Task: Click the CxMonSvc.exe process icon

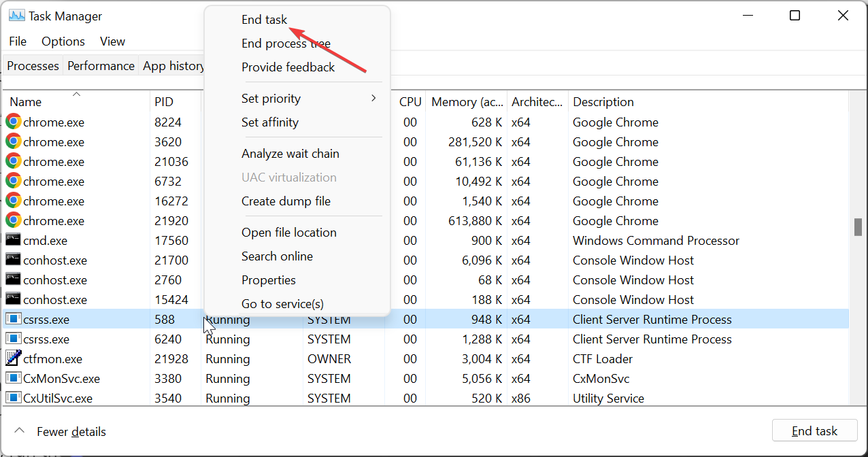Action: click(x=13, y=378)
